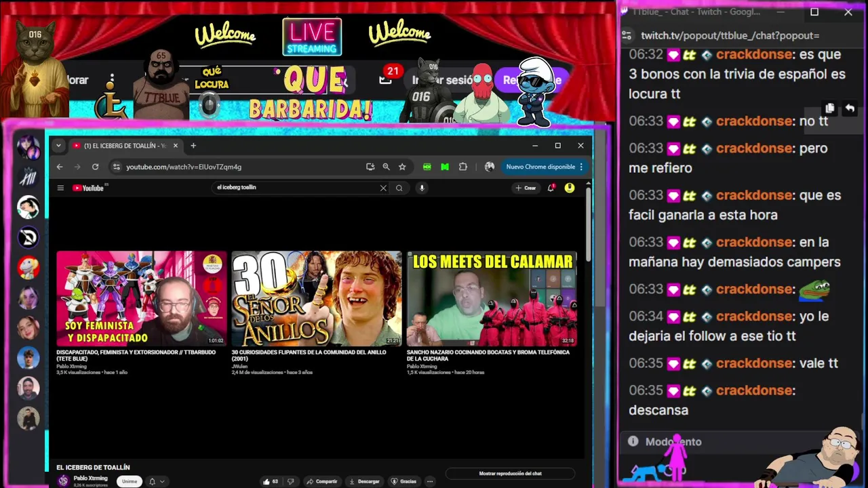The width and height of the screenshot is (868, 488).
Task: Open the Pablo Xtrming channel name below the video
Action: (90, 478)
